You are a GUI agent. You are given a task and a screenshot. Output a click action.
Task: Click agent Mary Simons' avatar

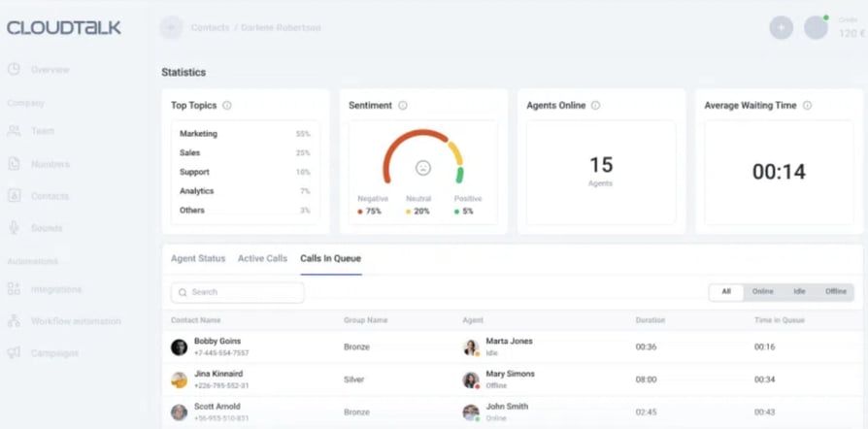(471, 380)
